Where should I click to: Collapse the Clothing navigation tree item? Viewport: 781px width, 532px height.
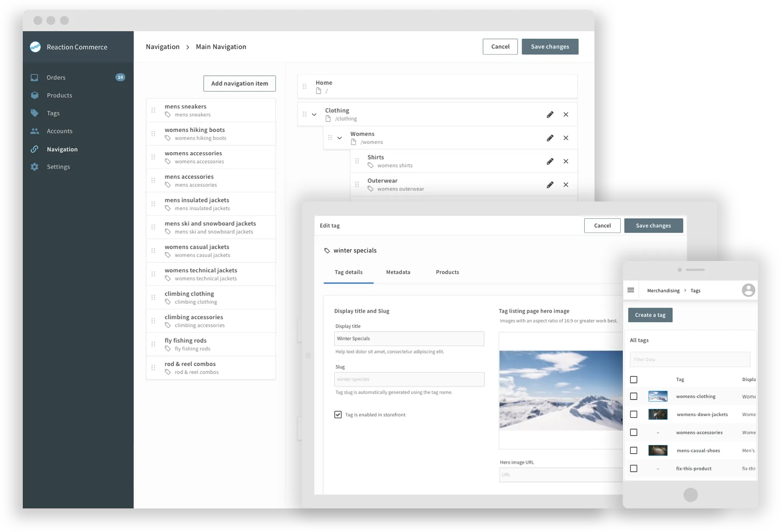click(x=315, y=114)
